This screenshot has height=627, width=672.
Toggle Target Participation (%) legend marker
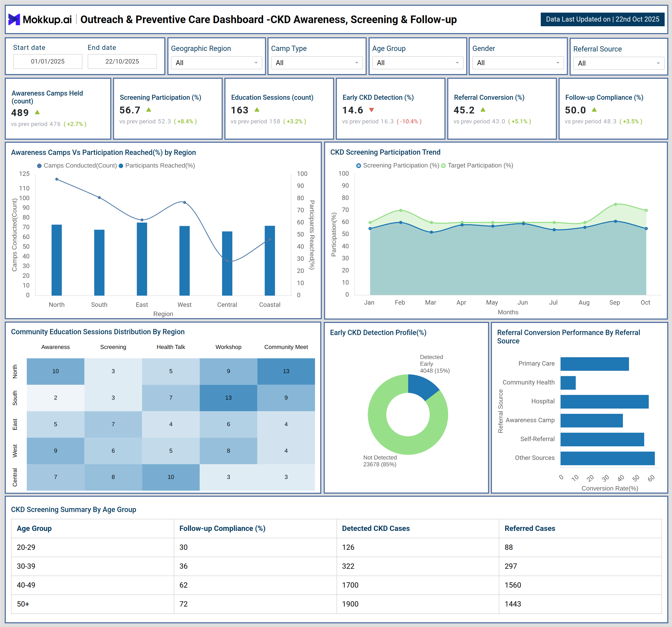point(443,166)
